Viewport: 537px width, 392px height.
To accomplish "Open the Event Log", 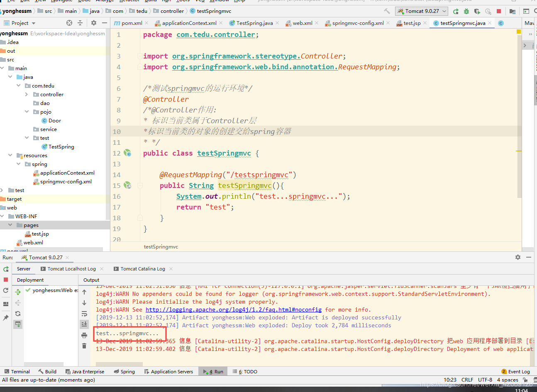I will click(x=516, y=372).
